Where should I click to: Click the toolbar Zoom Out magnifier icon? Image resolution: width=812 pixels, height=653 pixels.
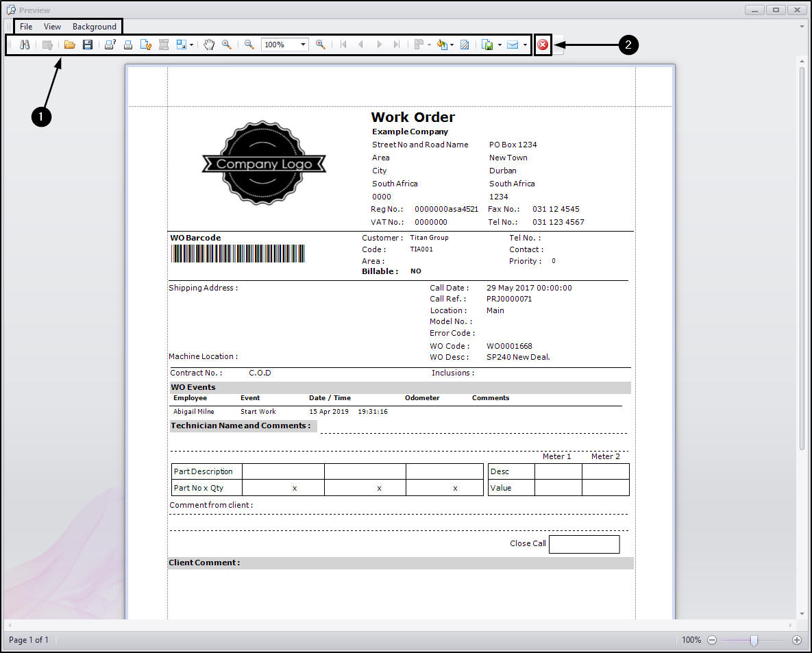(x=249, y=45)
